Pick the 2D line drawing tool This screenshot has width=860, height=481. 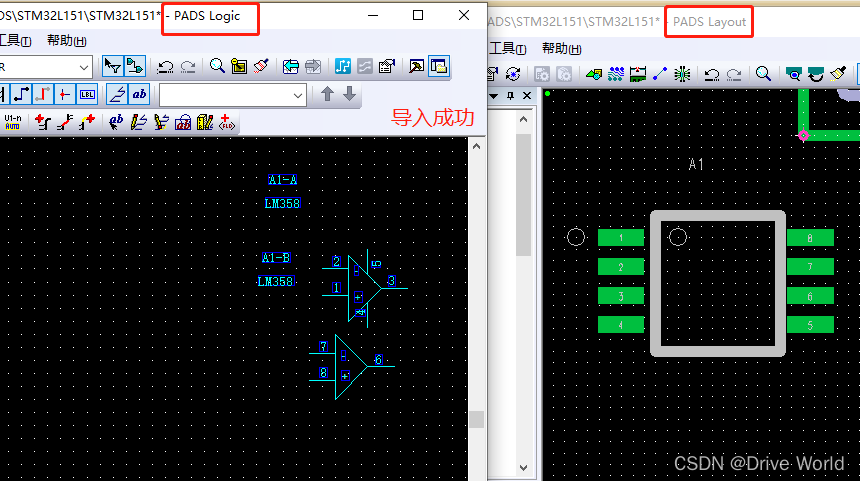click(117, 94)
